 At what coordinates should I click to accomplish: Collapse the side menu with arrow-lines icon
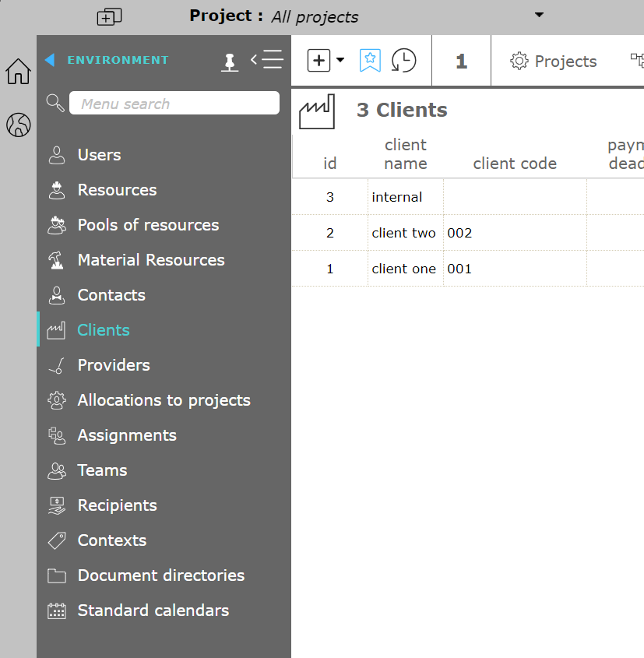point(266,60)
